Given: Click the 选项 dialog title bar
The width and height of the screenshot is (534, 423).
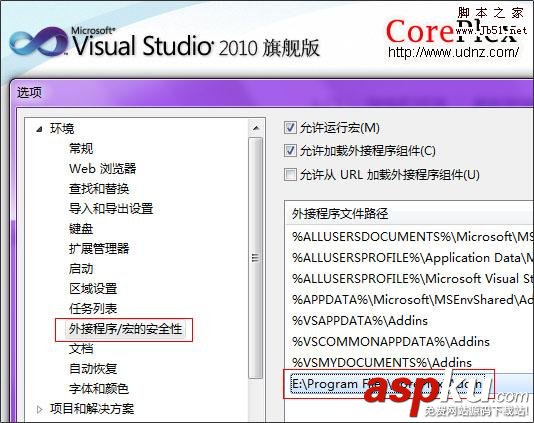Looking at the screenshot, I should (x=272, y=93).
